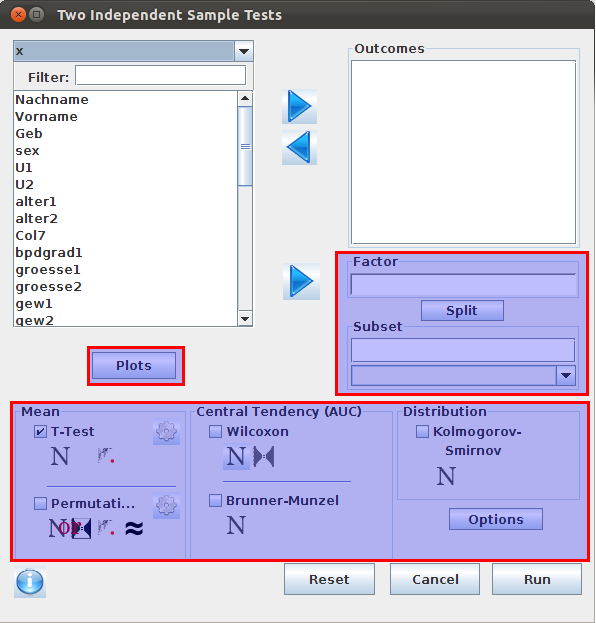Viewport: 596px width, 623px height.
Task: Add selected variable to Outcomes with right arrow
Action: pyautogui.click(x=299, y=106)
